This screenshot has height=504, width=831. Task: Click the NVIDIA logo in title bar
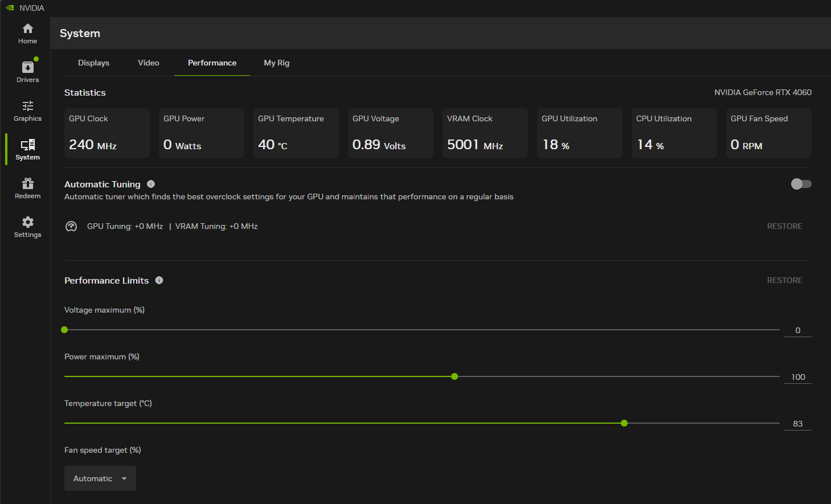[10, 8]
